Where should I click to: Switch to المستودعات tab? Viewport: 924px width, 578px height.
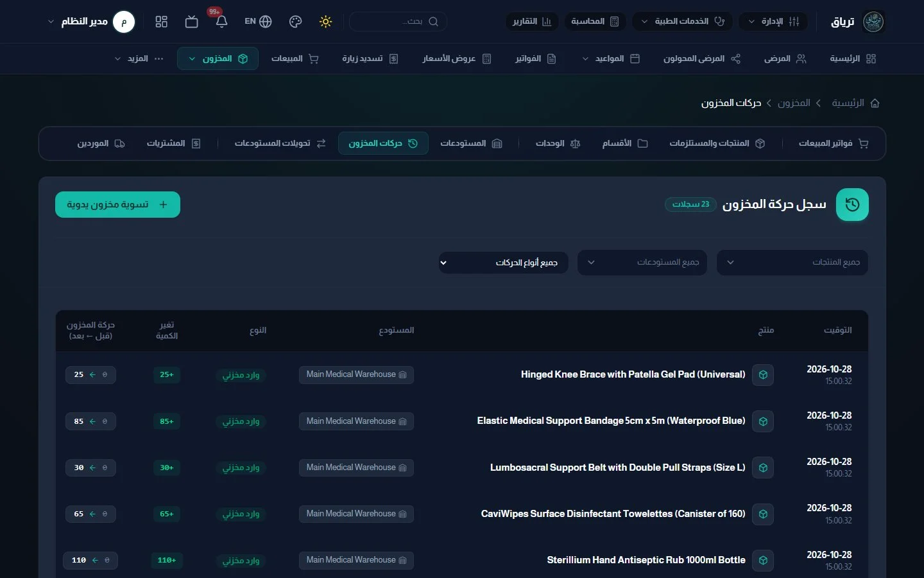click(471, 143)
